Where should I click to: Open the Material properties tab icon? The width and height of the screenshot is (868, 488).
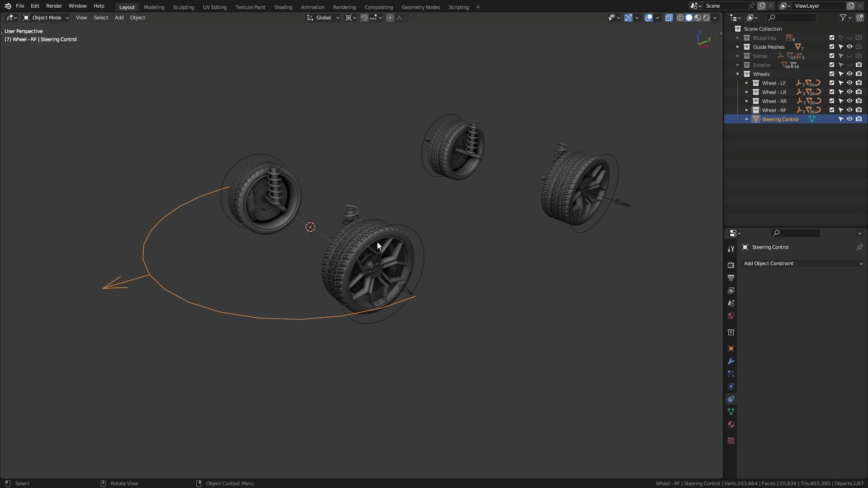pos(731,424)
